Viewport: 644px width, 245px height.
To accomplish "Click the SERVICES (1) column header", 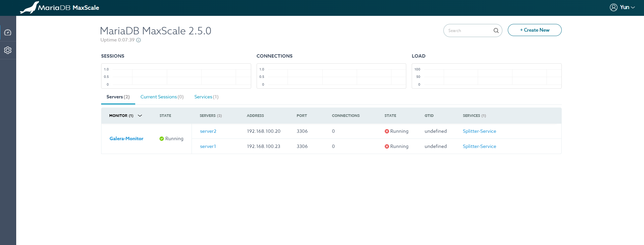I will (474, 116).
